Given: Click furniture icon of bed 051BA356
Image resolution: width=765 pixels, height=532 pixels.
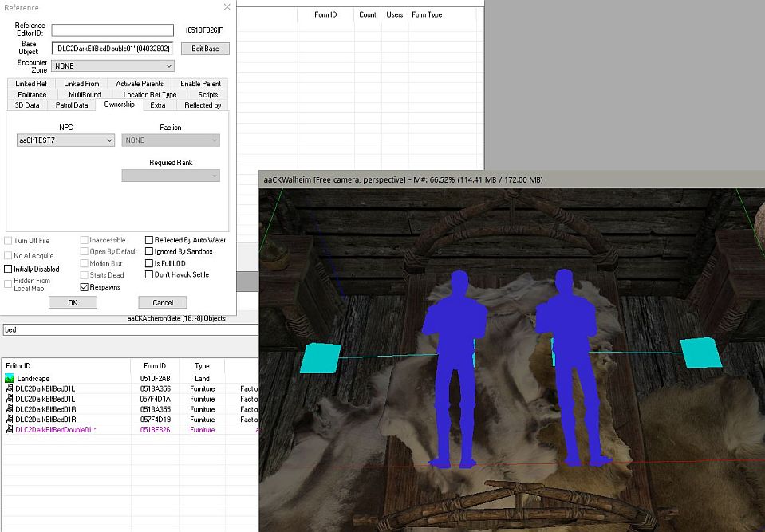Looking at the screenshot, I should pos(10,388).
